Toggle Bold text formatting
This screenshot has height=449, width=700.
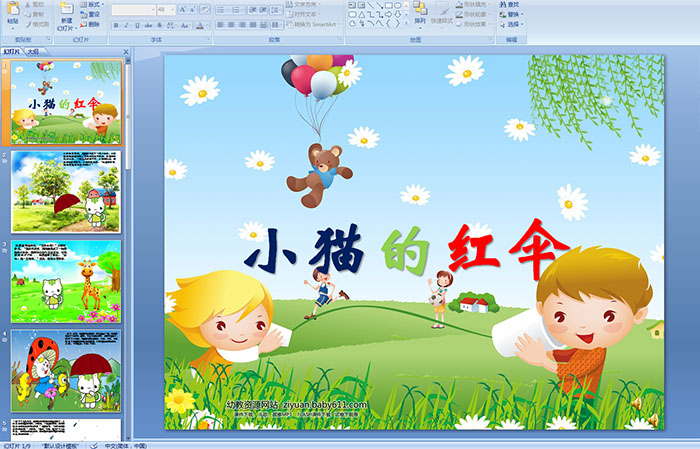coord(116,25)
